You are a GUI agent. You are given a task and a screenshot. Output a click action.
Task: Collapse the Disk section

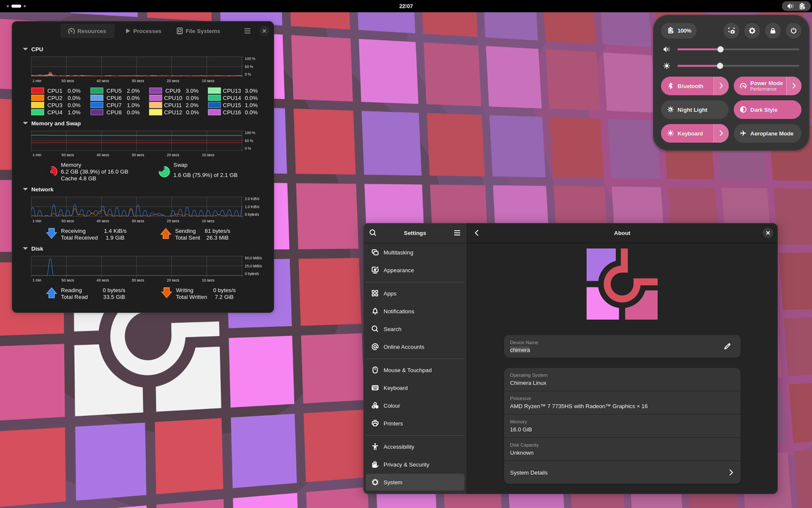(25, 248)
